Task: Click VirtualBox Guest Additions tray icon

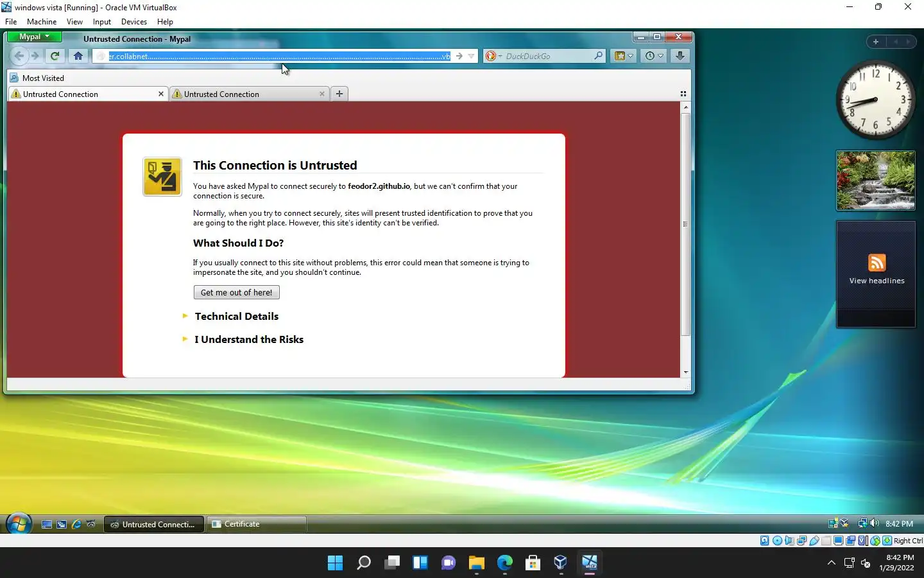Action: coord(844,523)
